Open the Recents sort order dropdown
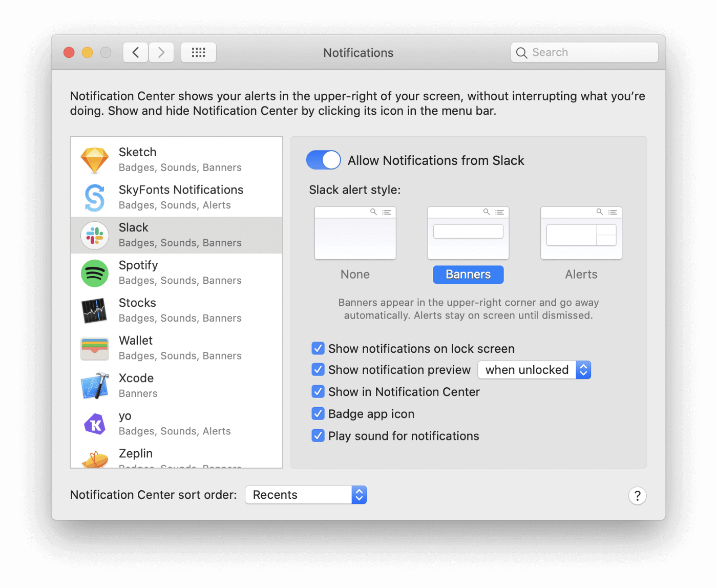 306,495
